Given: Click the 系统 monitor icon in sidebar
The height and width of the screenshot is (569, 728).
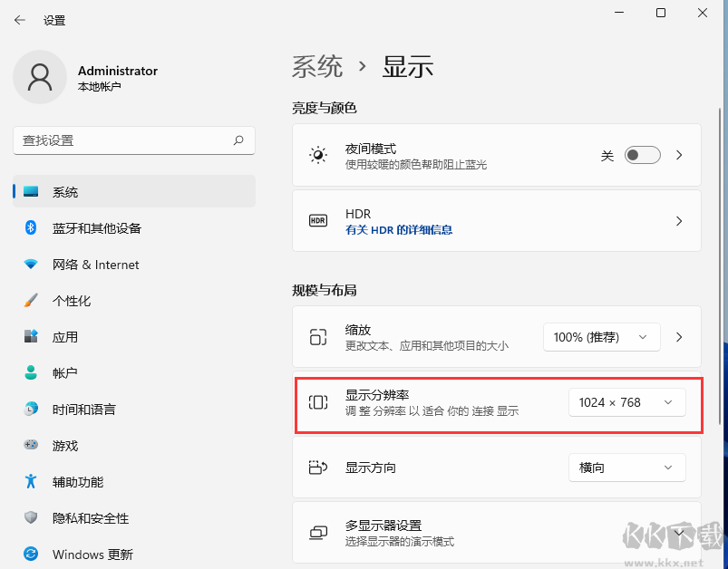Looking at the screenshot, I should pos(31,192).
